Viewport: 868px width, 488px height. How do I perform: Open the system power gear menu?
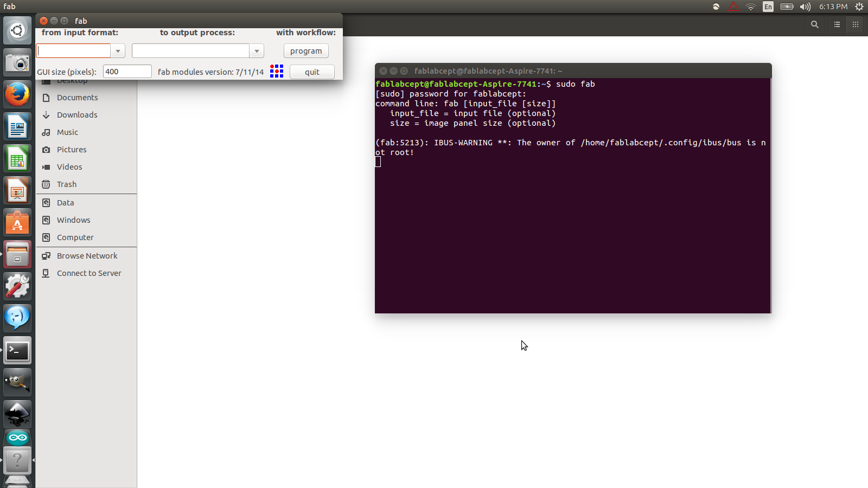pyautogui.click(x=859, y=7)
